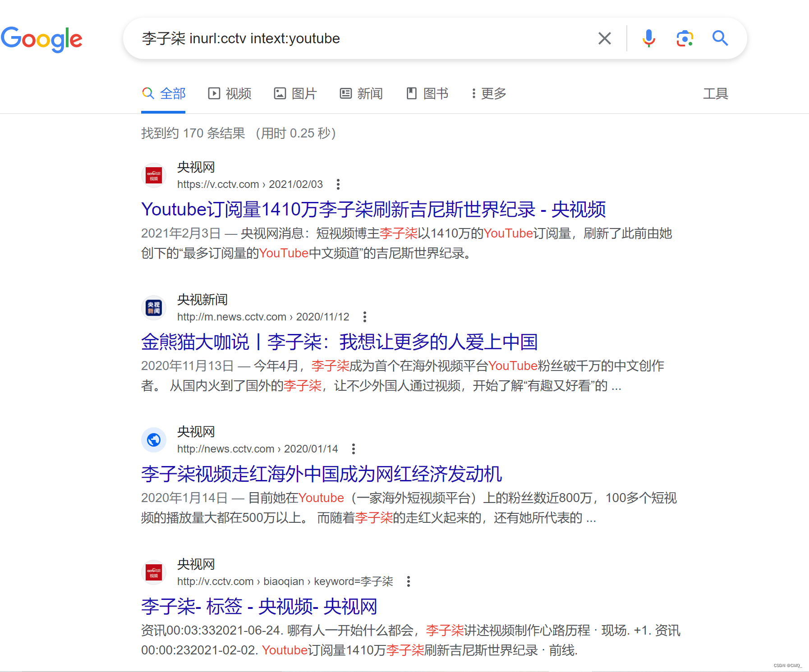Switch to the 图片 tab
809x672 pixels.
tap(295, 94)
